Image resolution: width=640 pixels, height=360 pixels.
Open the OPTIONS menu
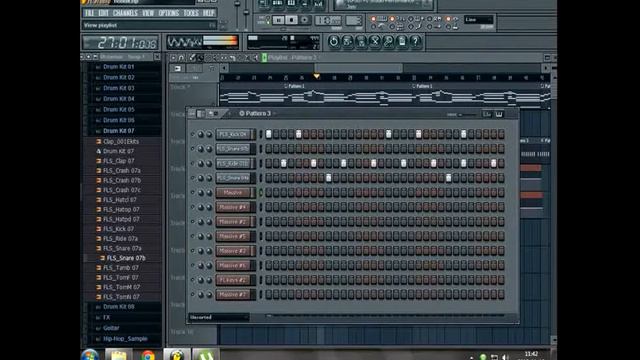pos(169,13)
